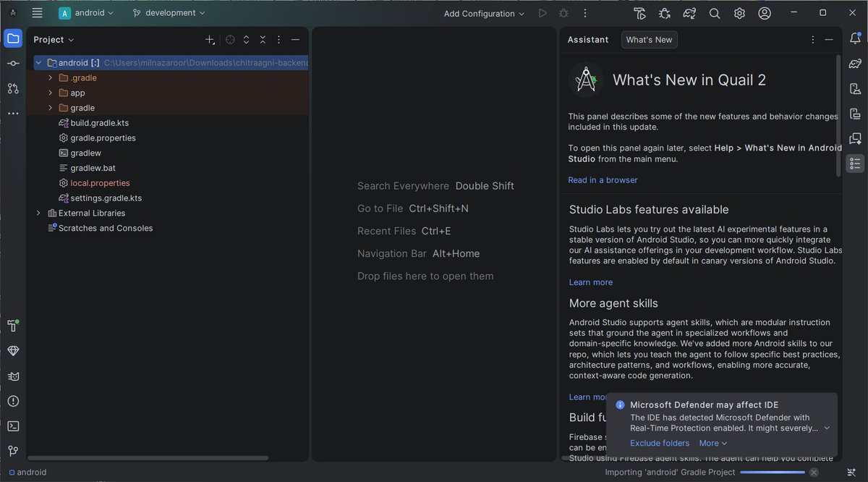
Task: Open the Terminal tool window
Action: 13,426
